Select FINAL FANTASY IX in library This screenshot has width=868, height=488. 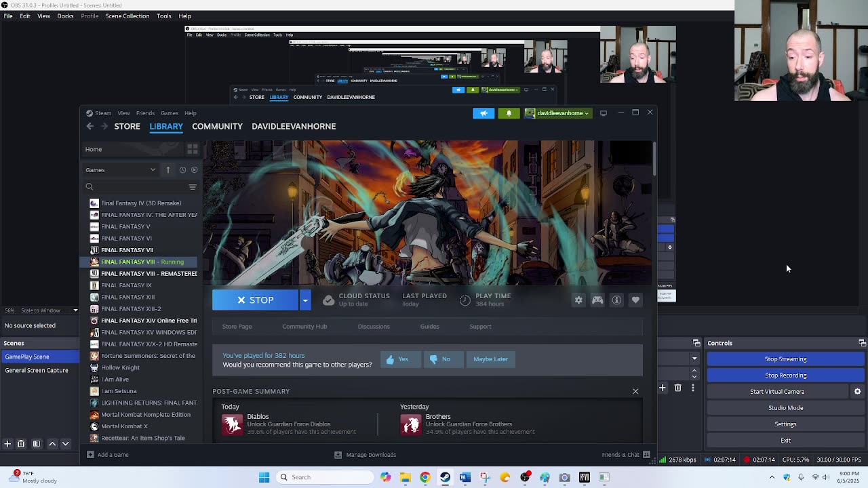[x=126, y=285]
